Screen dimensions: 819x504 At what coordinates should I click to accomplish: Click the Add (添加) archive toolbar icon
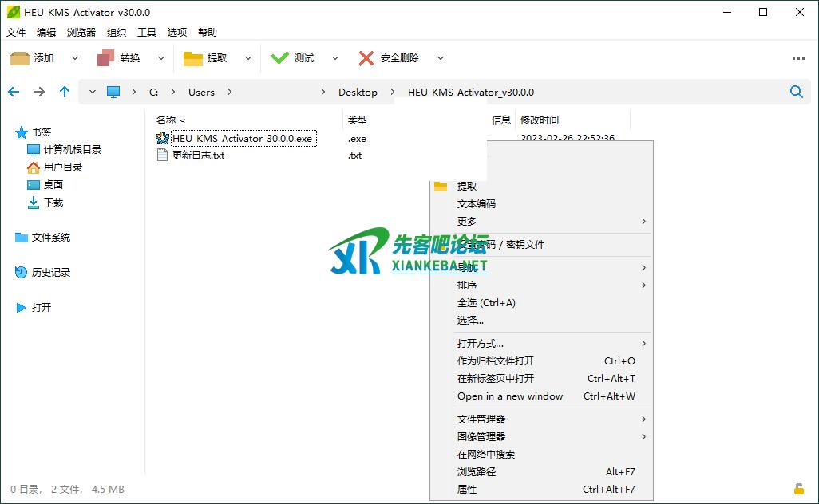point(20,58)
